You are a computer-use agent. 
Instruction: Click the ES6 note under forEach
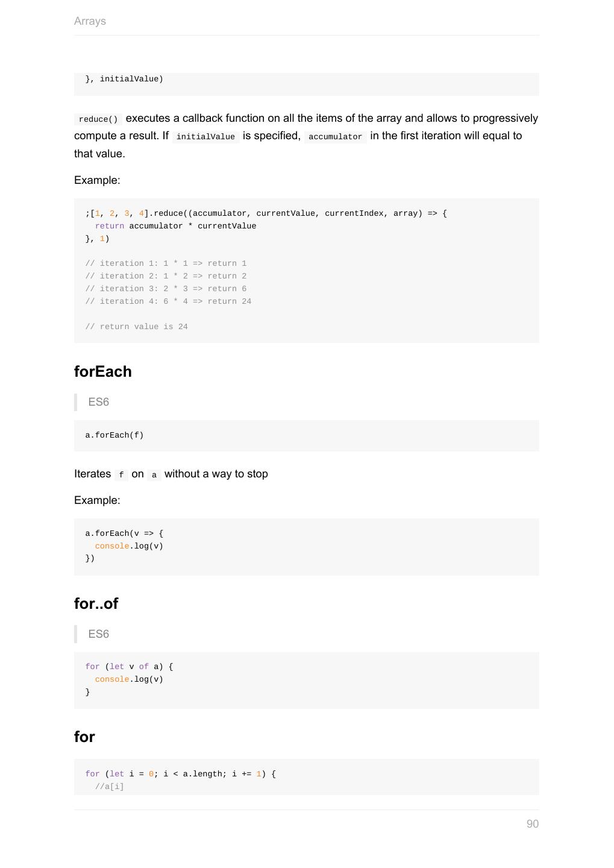(x=98, y=402)
